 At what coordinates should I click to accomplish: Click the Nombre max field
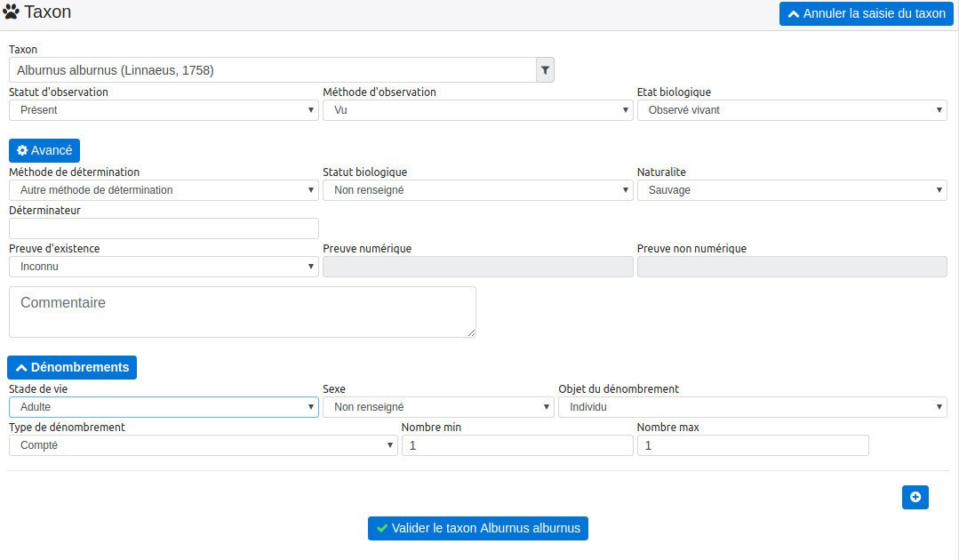(752, 445)
